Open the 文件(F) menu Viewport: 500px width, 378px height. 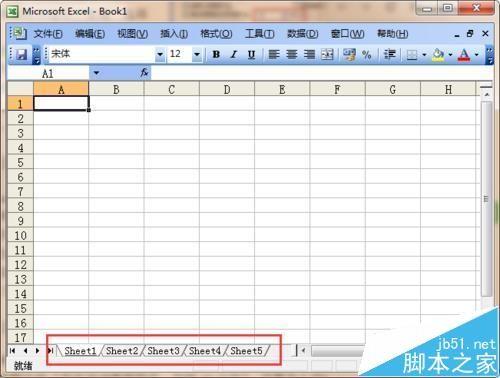48,34
